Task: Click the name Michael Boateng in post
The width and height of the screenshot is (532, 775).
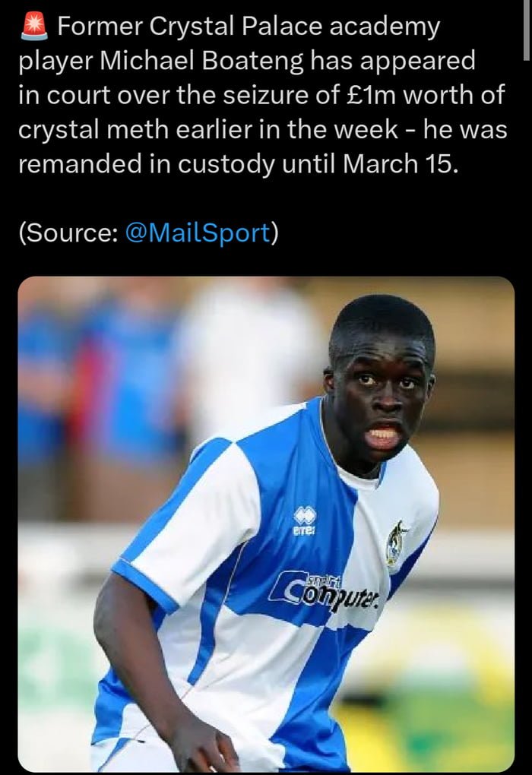Action: click(201, 62)
